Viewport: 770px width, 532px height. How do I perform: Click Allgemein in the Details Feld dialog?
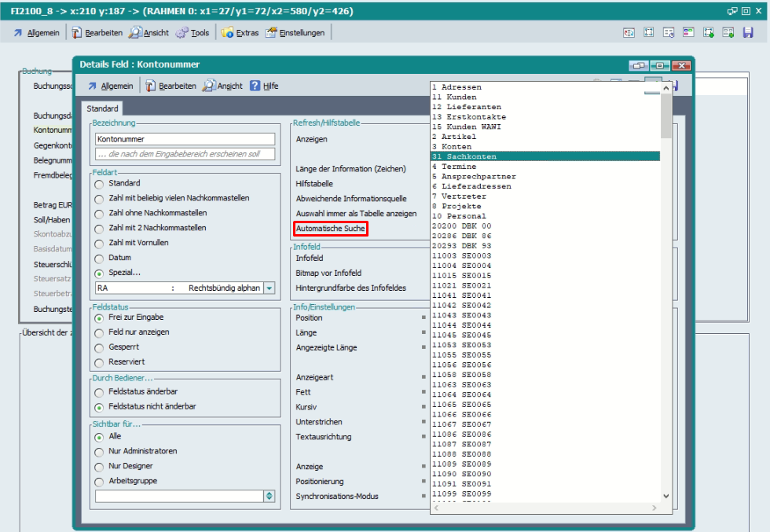[x=110, y=86]
